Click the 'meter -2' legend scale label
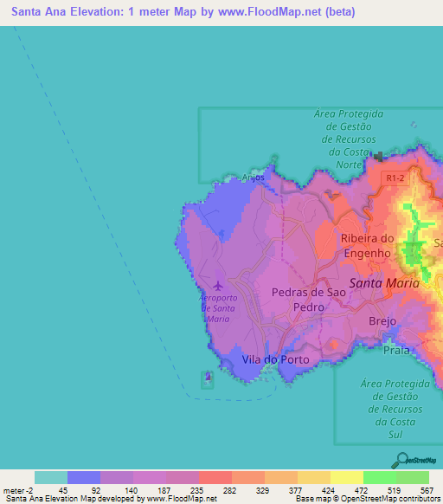443x504 pixels. [18, 490]
